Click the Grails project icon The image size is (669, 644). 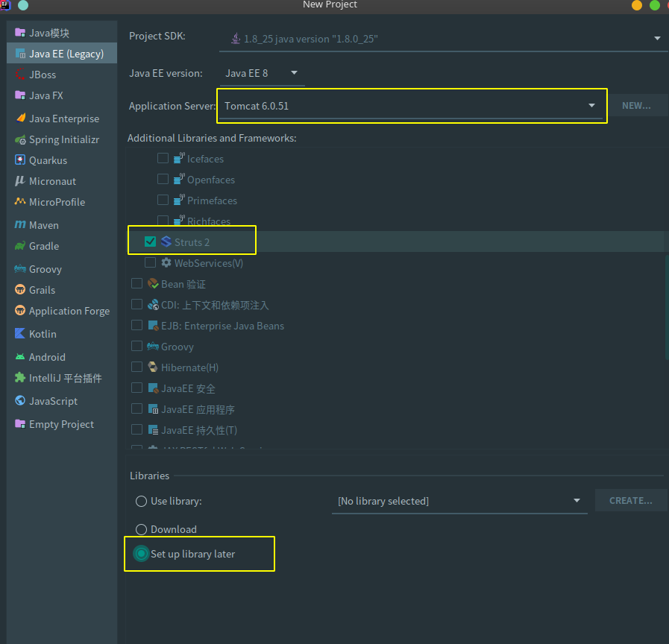(20, 290)
